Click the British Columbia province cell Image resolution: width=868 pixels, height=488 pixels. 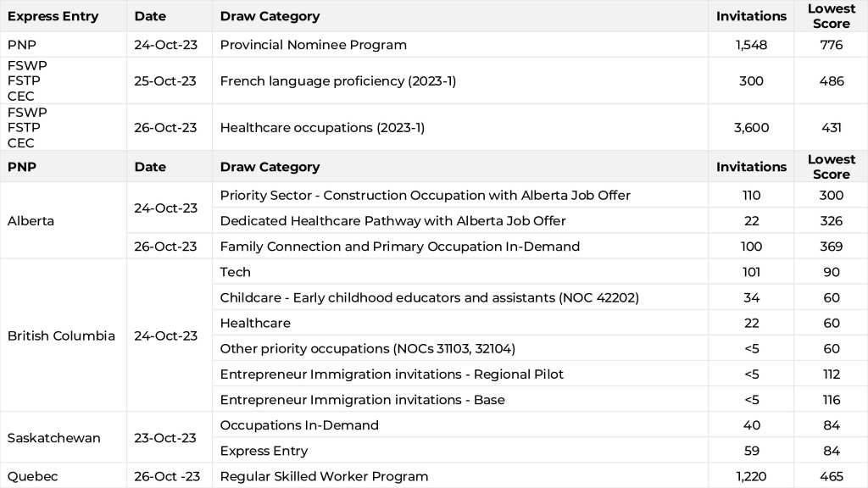(61, 335)
